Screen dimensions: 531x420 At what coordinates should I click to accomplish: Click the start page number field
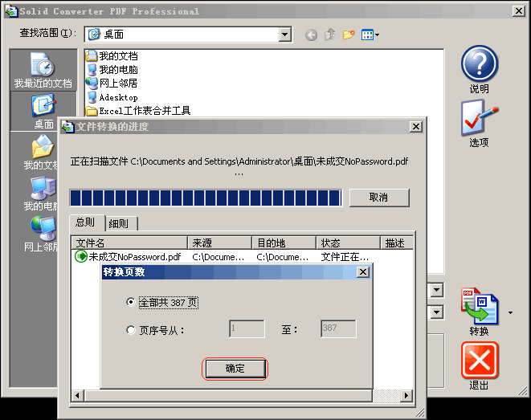pos(247,328)
